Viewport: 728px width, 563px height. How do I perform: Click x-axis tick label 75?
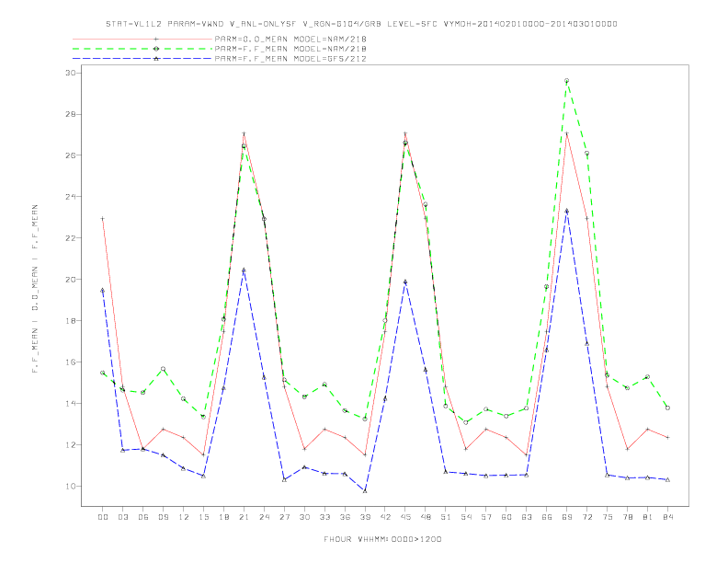[608, 517]
